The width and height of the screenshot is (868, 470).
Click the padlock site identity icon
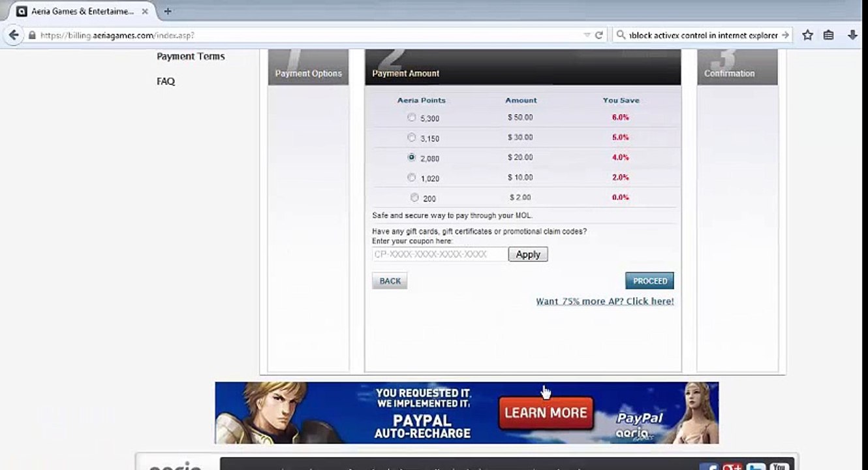click(x=31, y=35)
